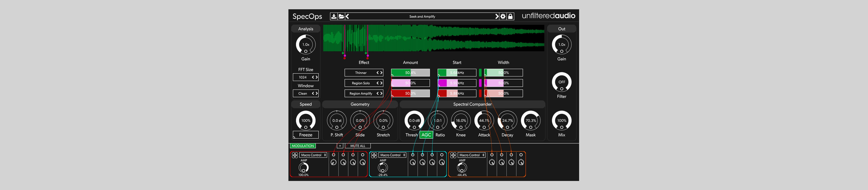Open the Thinner effect selector
868x190 pixels.
click(363, 73)
